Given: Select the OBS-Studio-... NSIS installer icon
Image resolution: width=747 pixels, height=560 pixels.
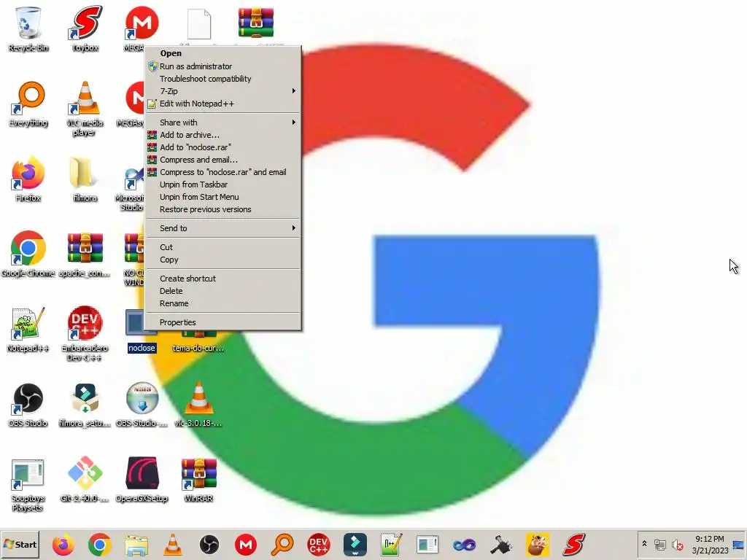Looking at the screenshot, I should 142,405.
